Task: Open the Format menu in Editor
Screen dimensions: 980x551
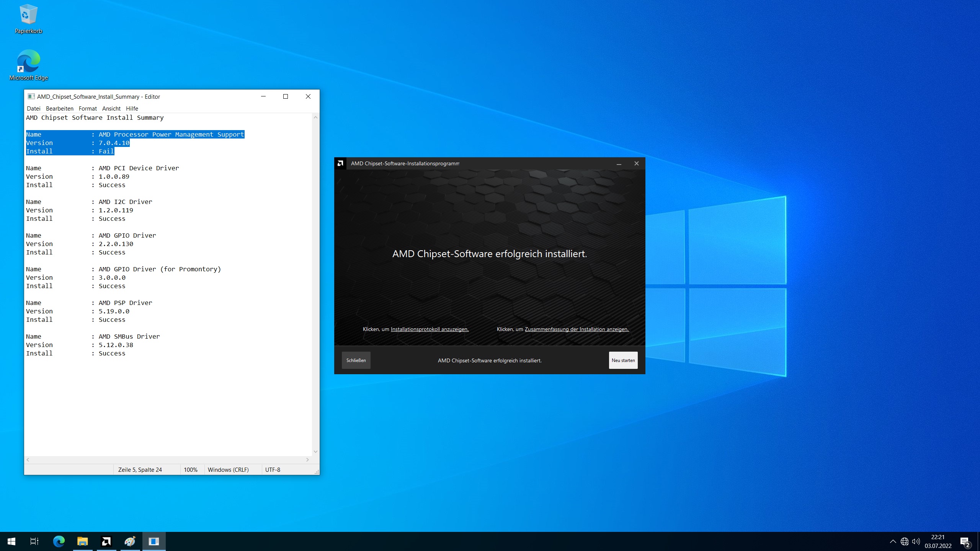Action: 88,109
